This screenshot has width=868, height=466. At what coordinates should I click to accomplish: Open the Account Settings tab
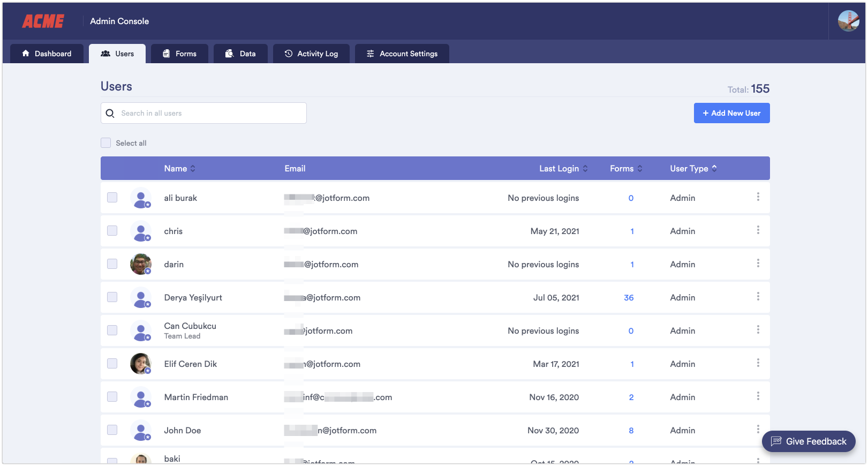tap(402, 54)
